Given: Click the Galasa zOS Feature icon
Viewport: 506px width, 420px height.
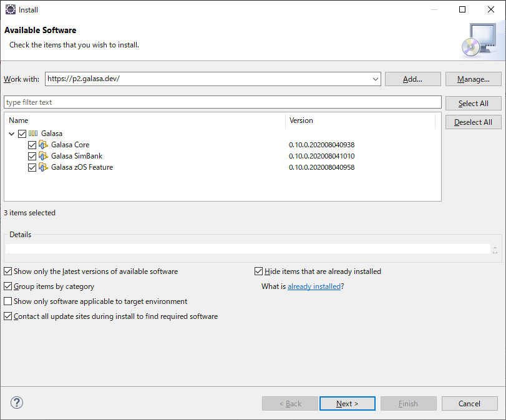Looking at the screenshot, I should tap(43, 167).
